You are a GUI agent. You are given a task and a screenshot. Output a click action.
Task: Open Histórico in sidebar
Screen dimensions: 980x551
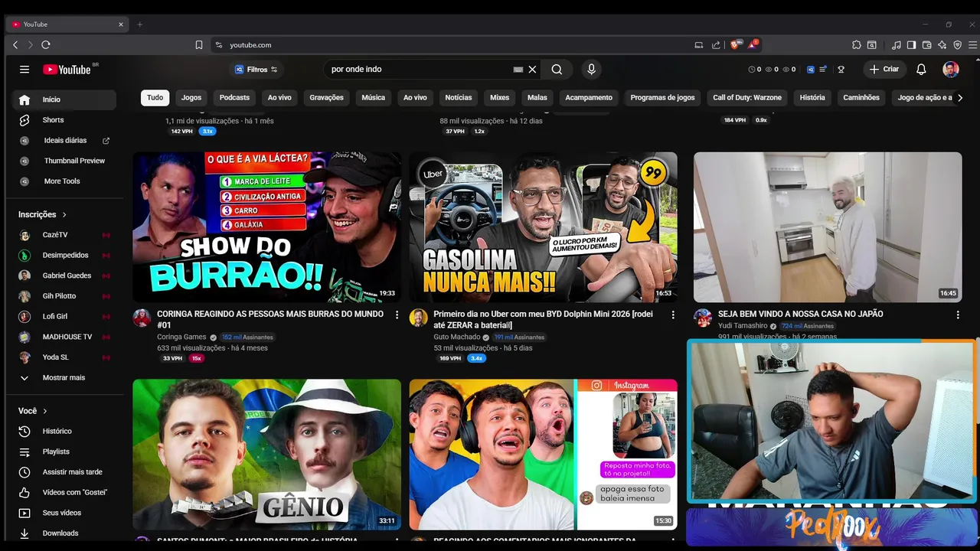pos(64,432)
